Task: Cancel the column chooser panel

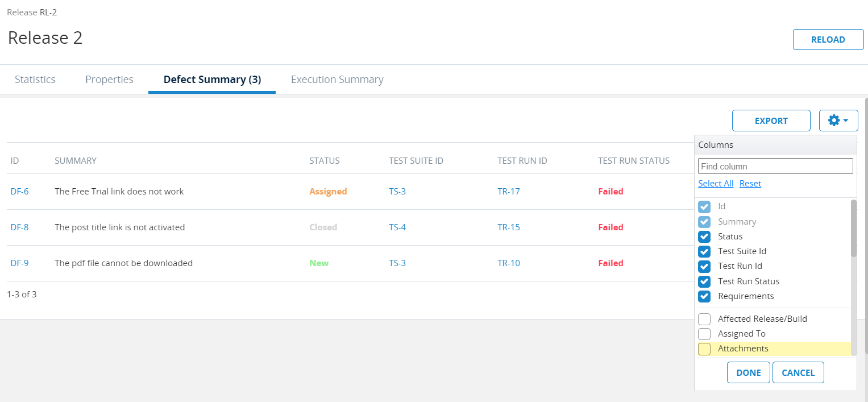Action: [798, 372]
